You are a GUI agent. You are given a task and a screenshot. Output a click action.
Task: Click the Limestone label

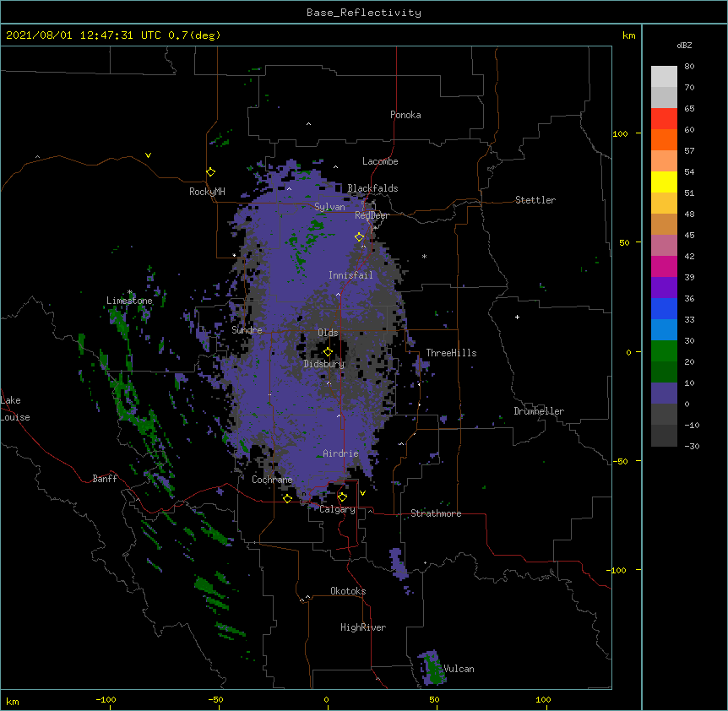click(129, 301)
